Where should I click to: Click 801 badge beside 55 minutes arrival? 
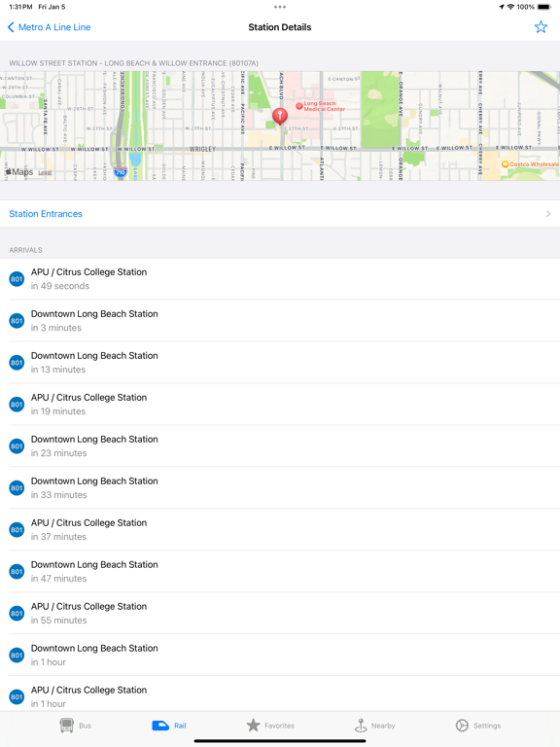coord(17,613)
